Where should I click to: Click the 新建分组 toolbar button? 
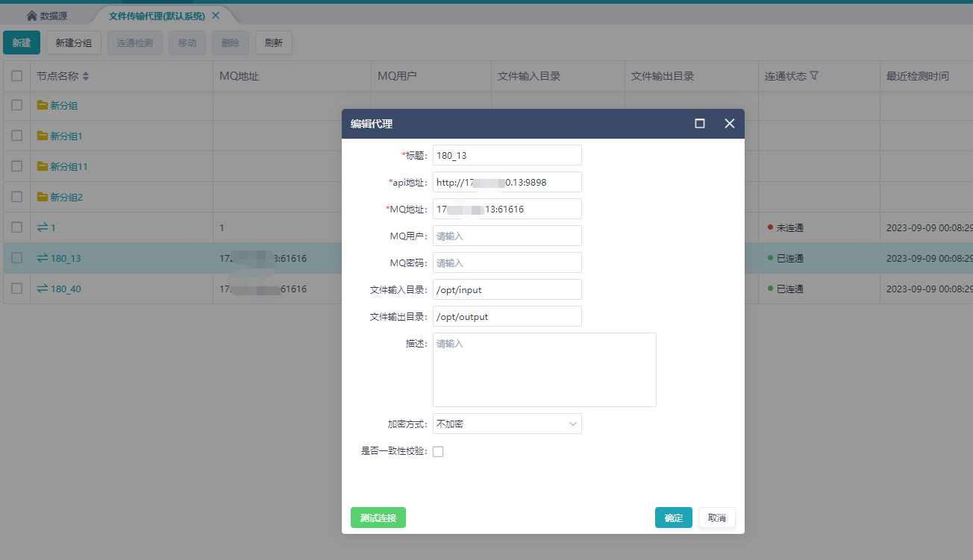point(74,43)
